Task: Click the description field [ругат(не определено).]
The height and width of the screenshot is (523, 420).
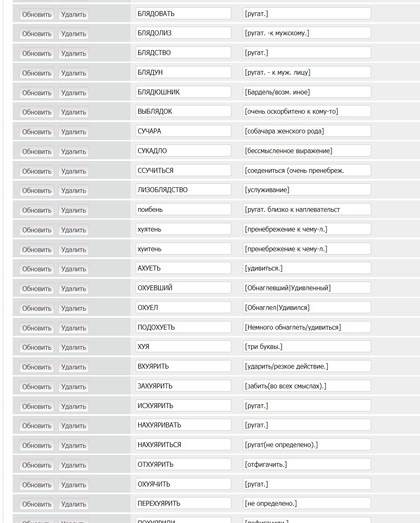Action: pyautogui.click(x=307, y=445)
